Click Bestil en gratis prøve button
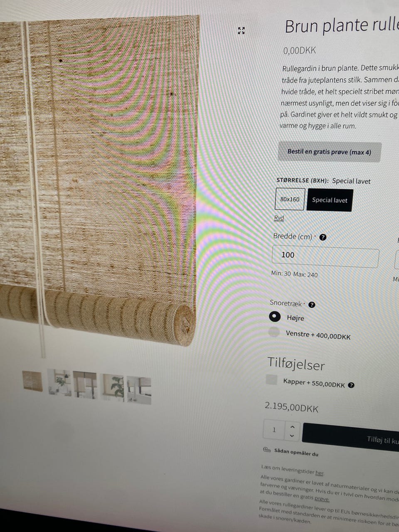The height and width of the screenshot is (532, 399). pyautogui.click(x=329, y=152)
